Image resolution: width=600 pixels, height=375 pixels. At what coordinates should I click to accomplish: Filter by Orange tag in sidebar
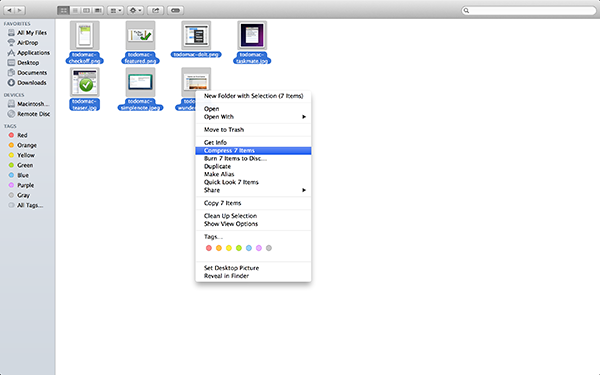click(x=28, y=145)
